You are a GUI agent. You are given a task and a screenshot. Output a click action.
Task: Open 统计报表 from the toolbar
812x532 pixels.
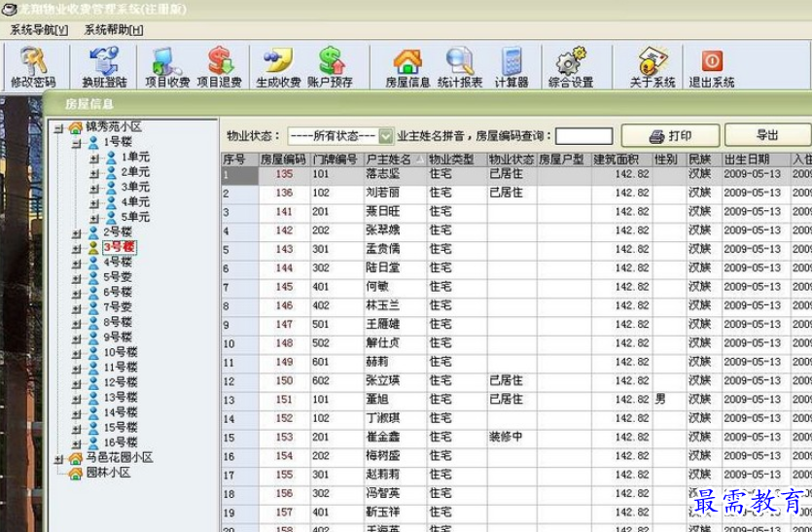click(459, 67)
